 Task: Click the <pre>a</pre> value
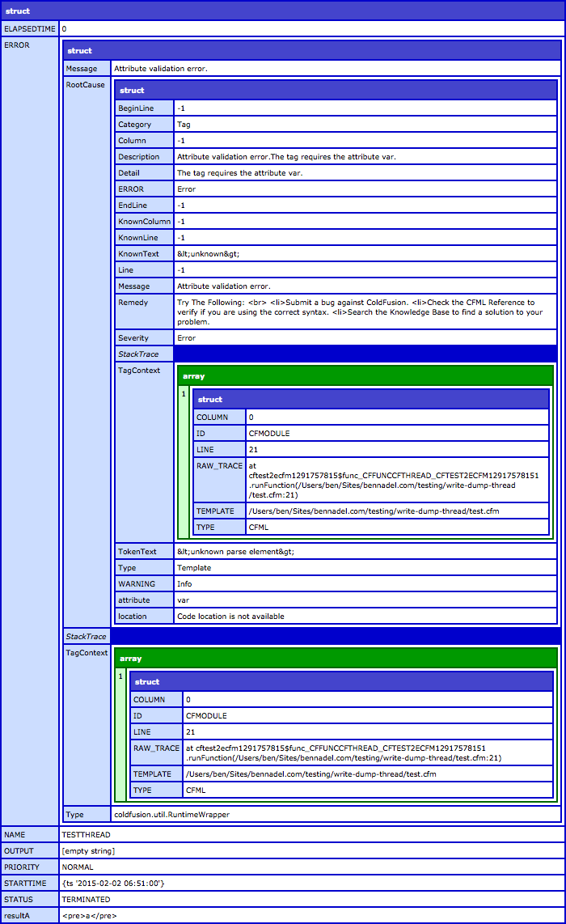click(90, 916)
